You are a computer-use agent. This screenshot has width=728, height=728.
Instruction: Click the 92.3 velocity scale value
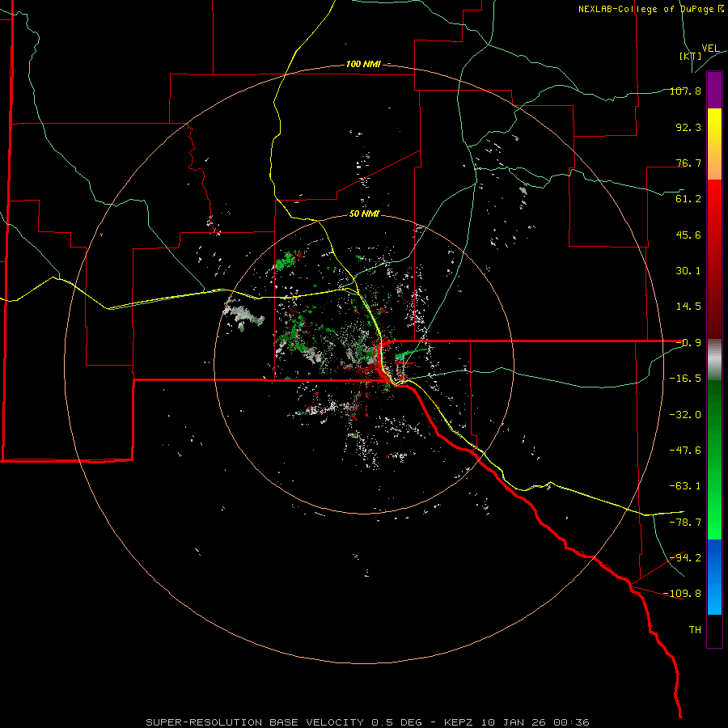[688, 127]
